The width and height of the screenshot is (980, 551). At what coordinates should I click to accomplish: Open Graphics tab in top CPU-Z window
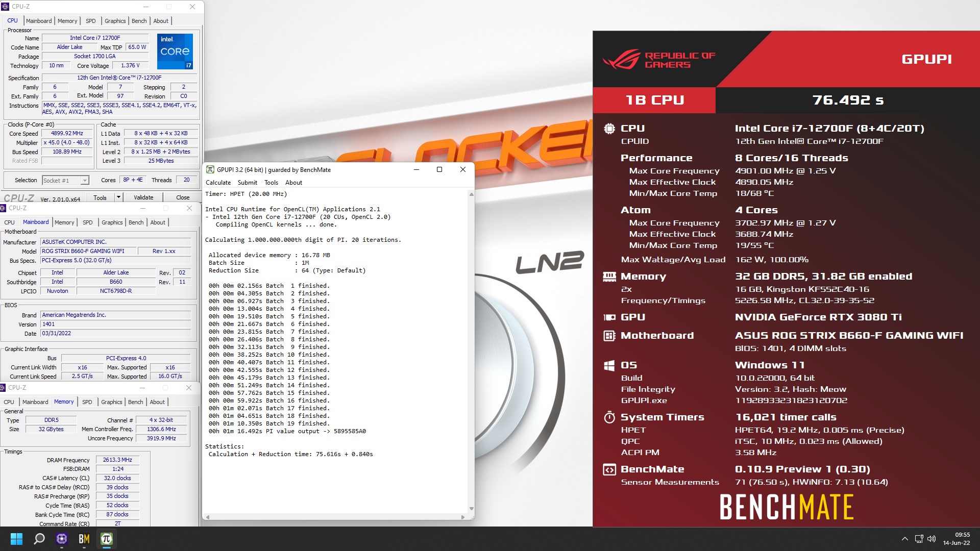point(115,21)
